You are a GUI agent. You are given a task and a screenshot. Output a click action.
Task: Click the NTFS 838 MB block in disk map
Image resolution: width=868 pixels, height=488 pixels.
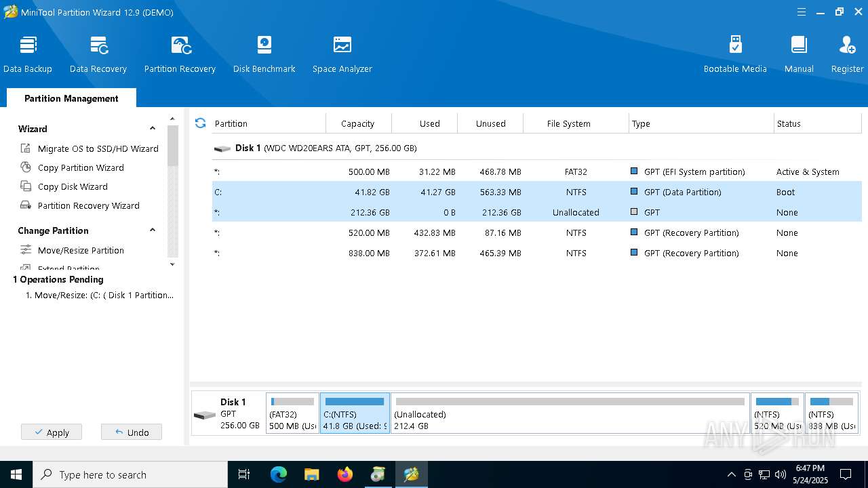coord(831,413)
